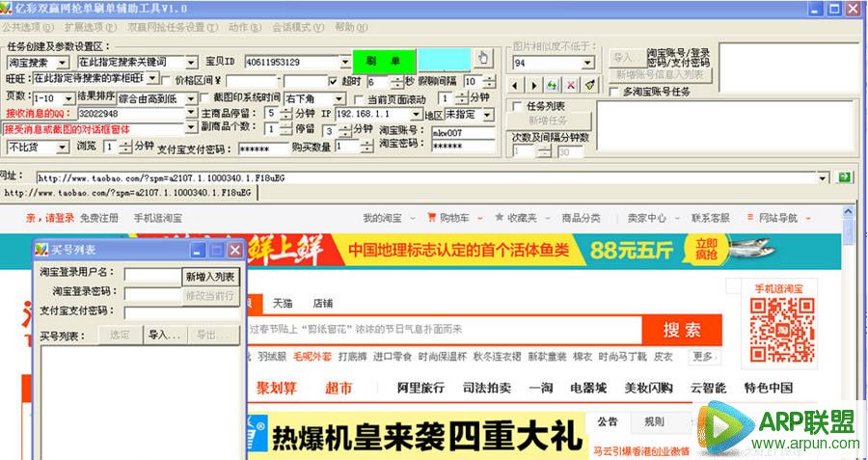
Task: Open the 地区 未指定 dropdown
Action: [x=487, y=115]
